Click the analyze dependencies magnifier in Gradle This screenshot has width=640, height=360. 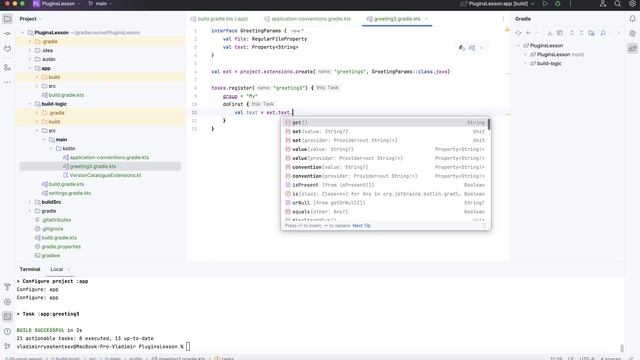point(603,33)
